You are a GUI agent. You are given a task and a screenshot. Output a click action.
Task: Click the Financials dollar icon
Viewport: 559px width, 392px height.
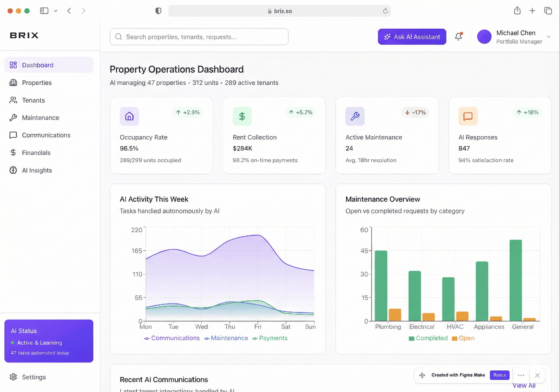point(13,153)
